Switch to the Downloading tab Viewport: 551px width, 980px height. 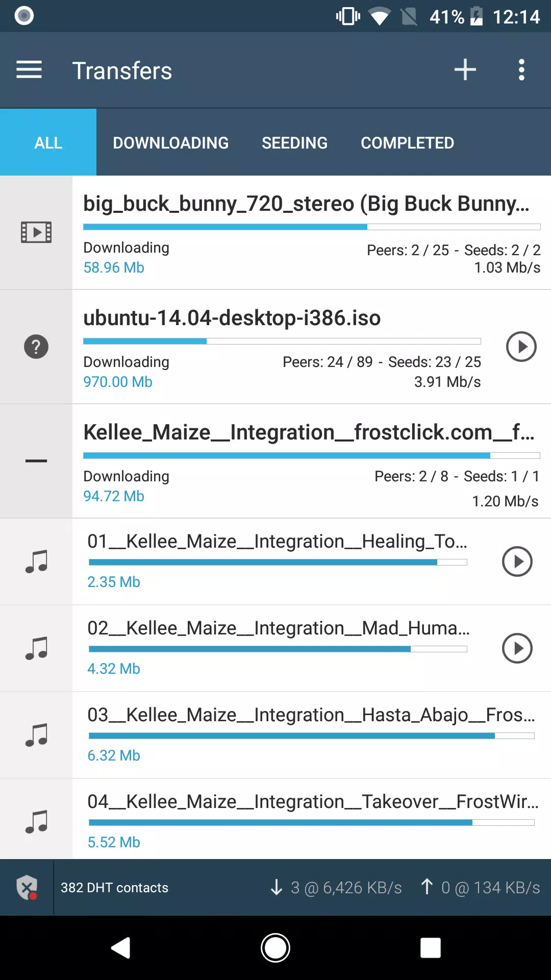(171, 143)
